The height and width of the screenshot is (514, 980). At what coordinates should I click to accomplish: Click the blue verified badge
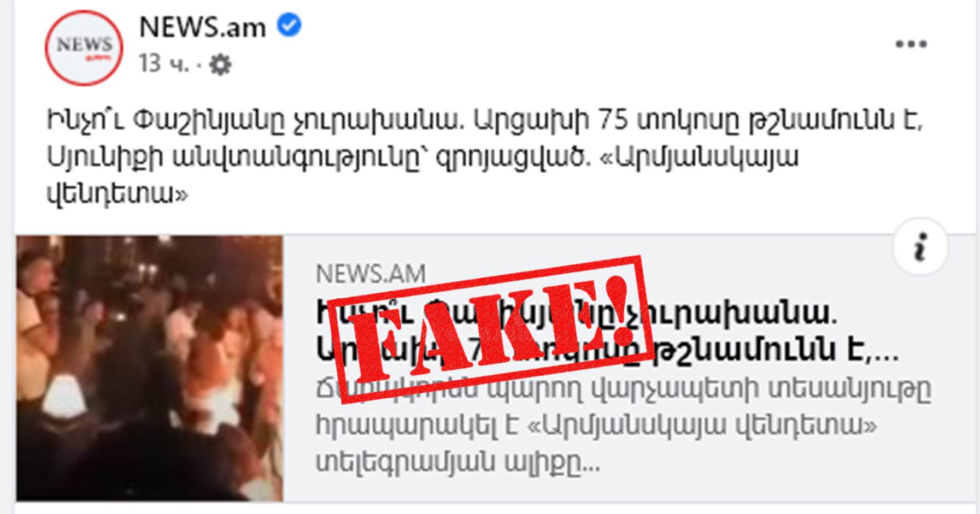[x=289, y=25]
